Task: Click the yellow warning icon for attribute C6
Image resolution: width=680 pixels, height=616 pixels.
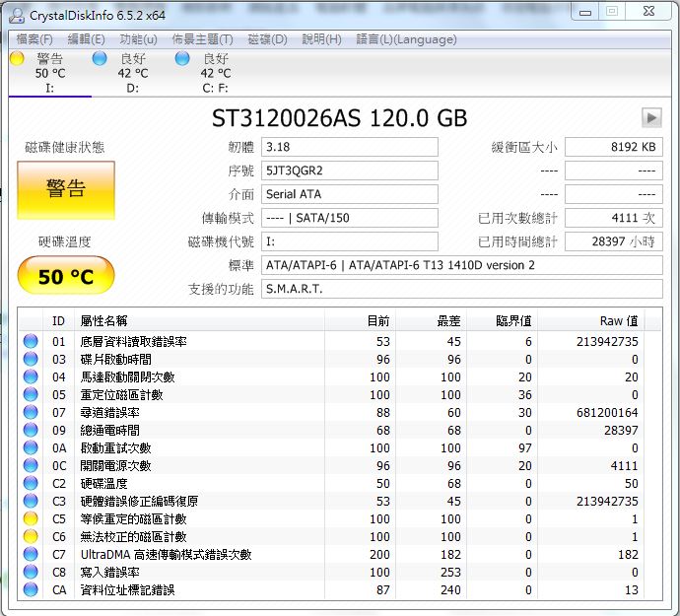Action: point(31,536)
